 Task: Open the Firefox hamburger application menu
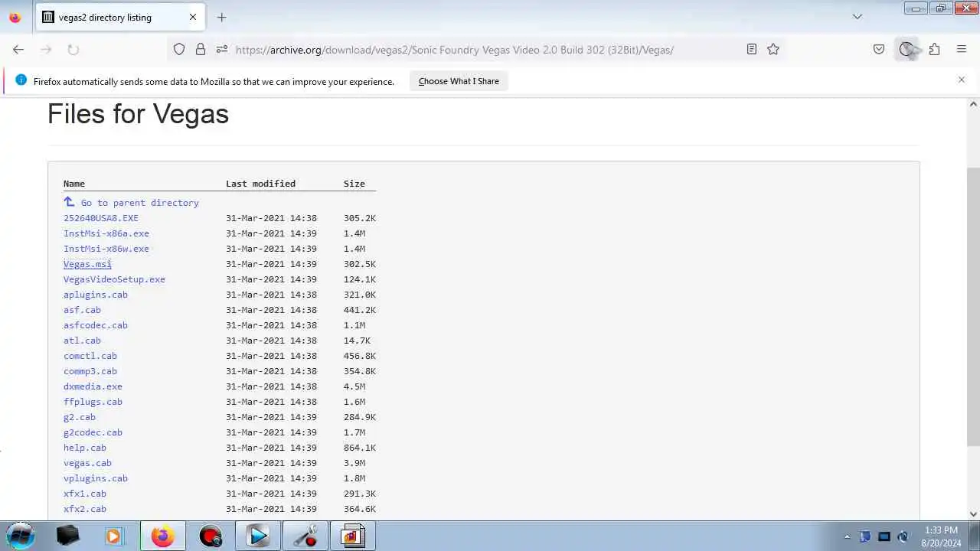(962, 49)
